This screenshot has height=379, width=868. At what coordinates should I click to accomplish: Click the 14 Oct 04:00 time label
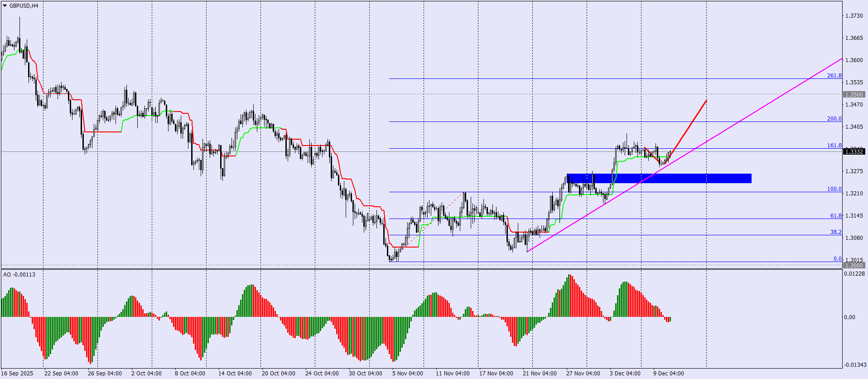235,374
